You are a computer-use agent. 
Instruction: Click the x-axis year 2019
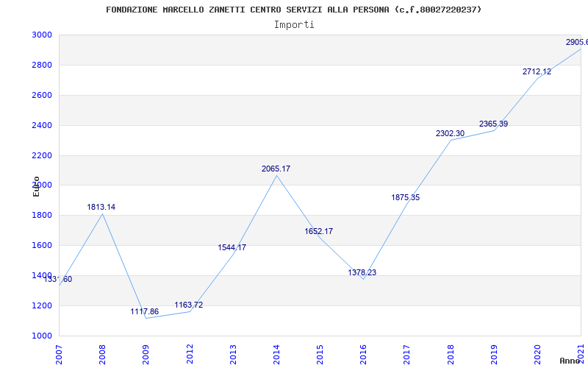pyautogui.click(x=494, y=353)
